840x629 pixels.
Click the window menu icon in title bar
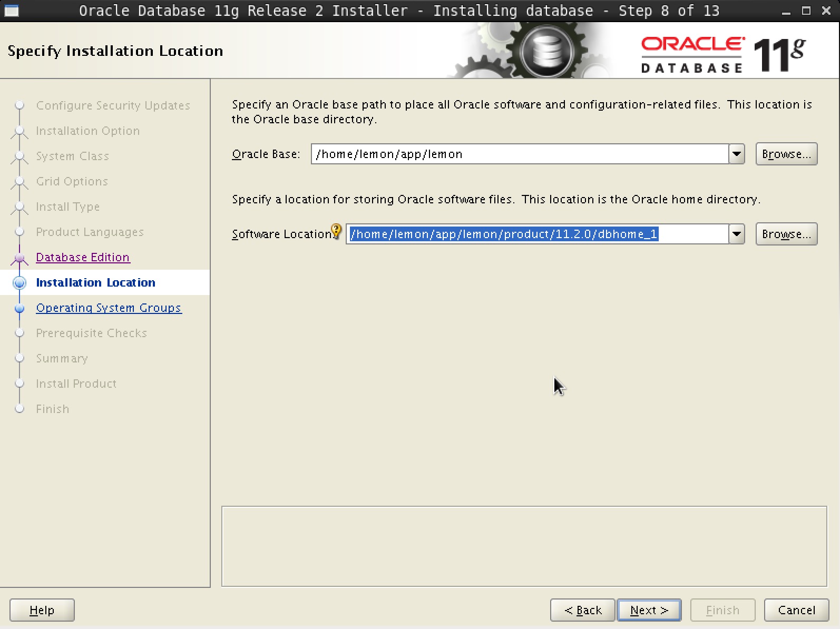tap(12, 11)
